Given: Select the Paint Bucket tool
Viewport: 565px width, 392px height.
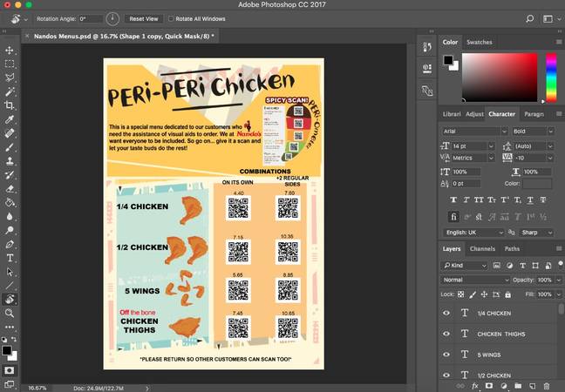Looking at the screenshot, I should pyautogui.click(x=10, y=202).
